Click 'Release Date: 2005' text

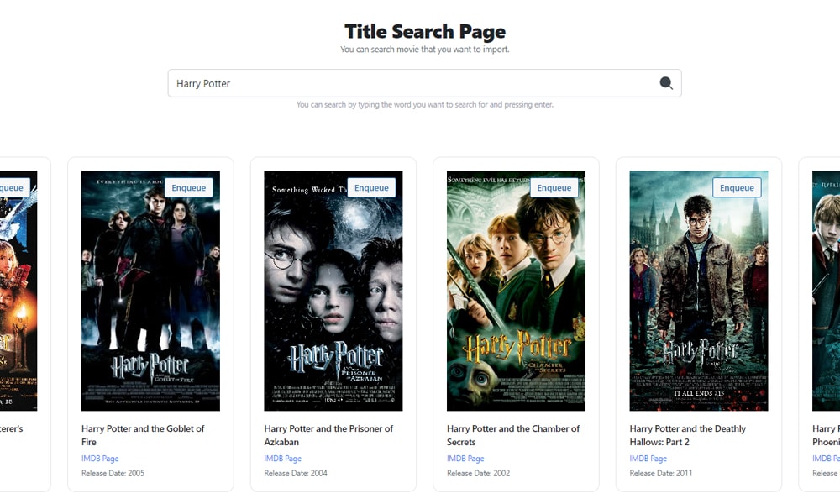tap(113, 473)
